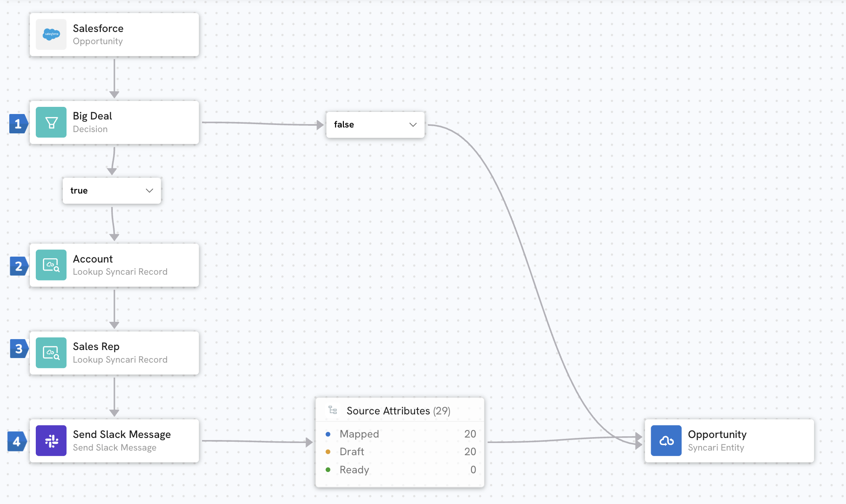The image size is (846, 504).
Task: Click the Syncari Entity subtitle text
Action: (x=716, y=448)
